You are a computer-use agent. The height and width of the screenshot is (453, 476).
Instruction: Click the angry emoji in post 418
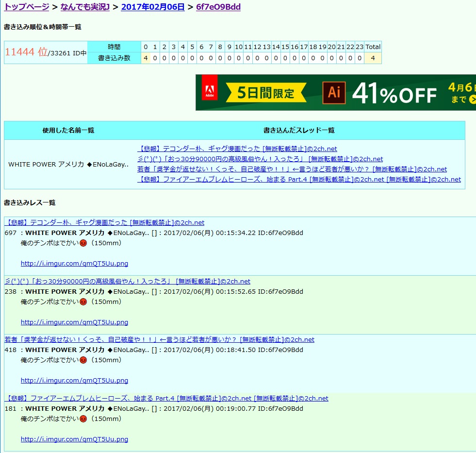[83, 360]
